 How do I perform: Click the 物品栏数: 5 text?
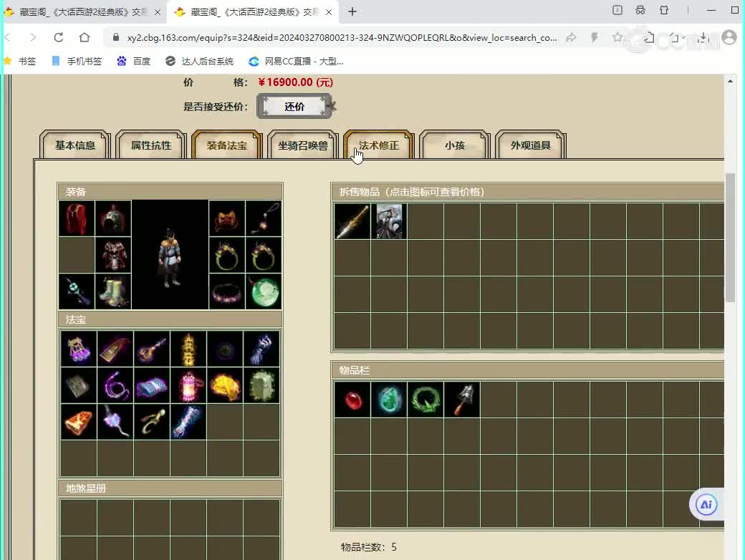369,547
